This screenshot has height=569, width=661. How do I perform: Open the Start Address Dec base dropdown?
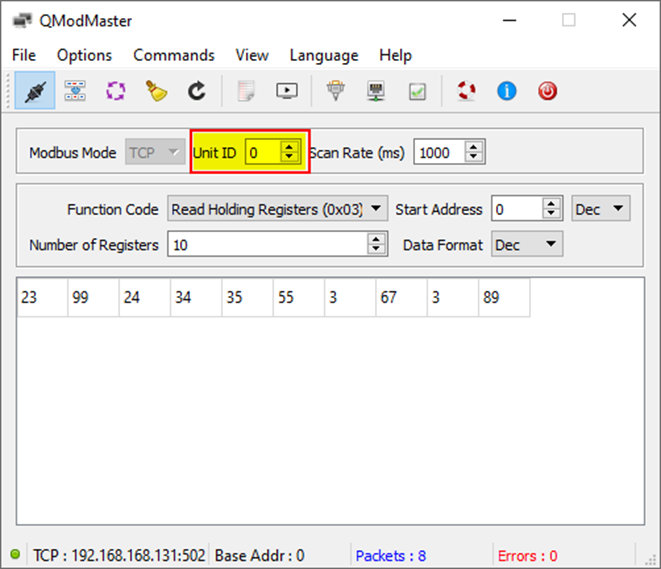pyautogui.click(x=601, y=209)
